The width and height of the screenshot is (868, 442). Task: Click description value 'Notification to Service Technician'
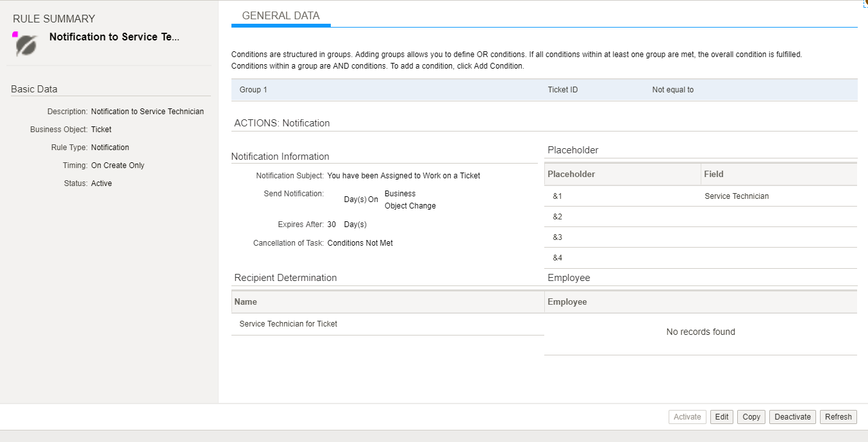coord(147,112)
